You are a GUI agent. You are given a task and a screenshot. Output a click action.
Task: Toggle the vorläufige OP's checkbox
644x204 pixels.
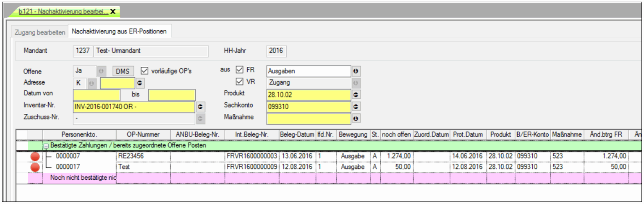144,71
